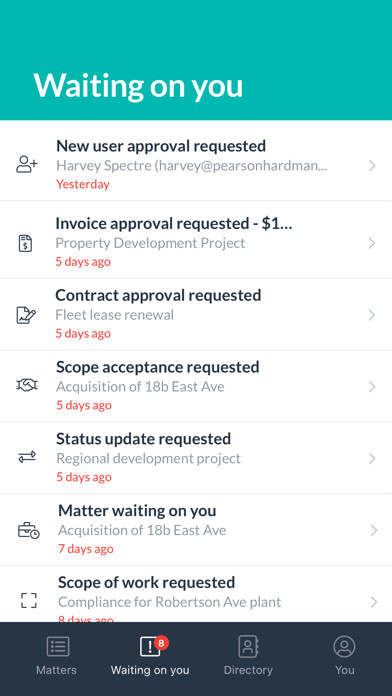Click the arrows icon for Status update
392x696 pixels.
27,457
